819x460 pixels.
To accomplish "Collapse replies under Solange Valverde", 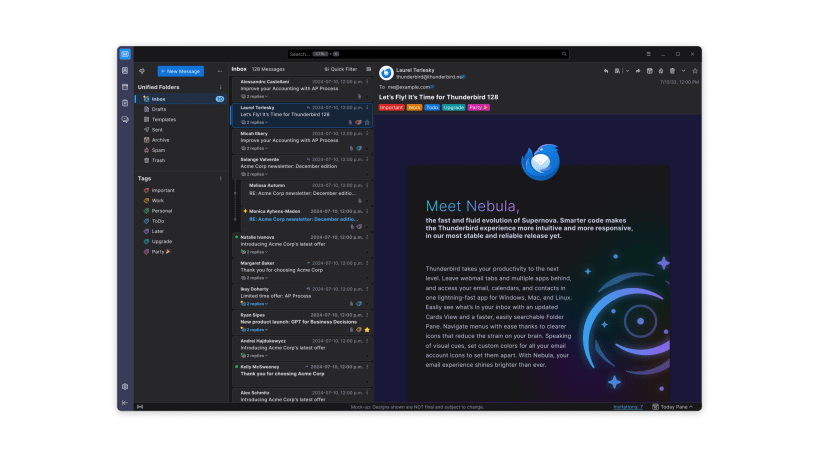I will click(254, 174).
